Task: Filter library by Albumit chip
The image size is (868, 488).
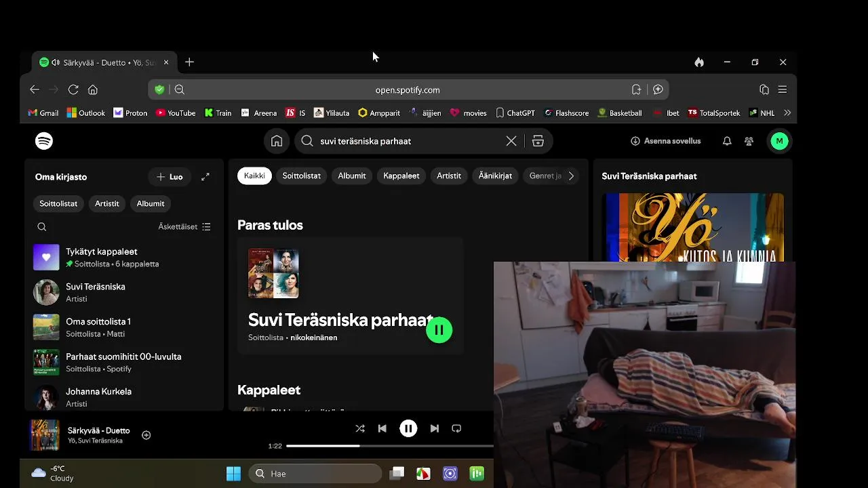Action: pos(151,203)
